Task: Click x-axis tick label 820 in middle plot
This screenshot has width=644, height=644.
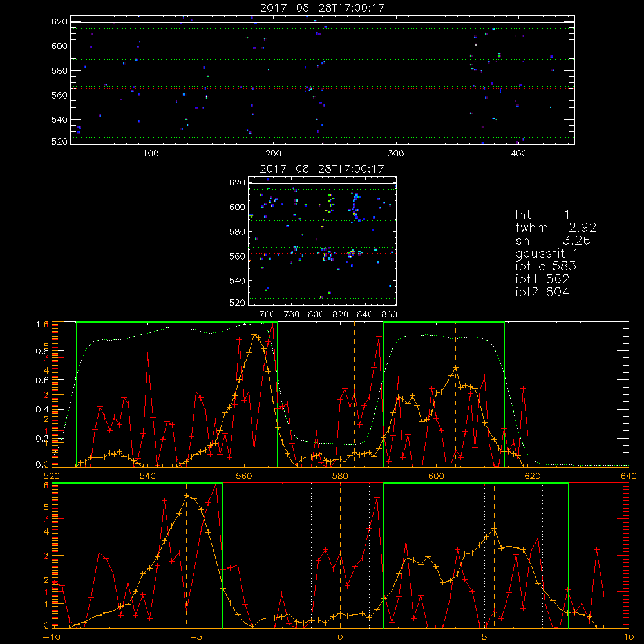Action: [x=341, y=315]
